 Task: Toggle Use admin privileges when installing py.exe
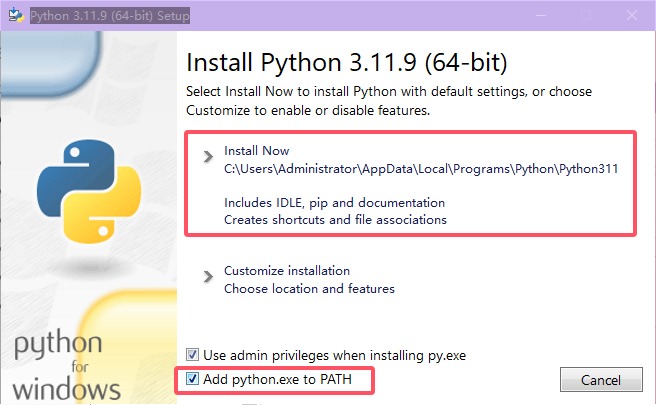(192, 355)
